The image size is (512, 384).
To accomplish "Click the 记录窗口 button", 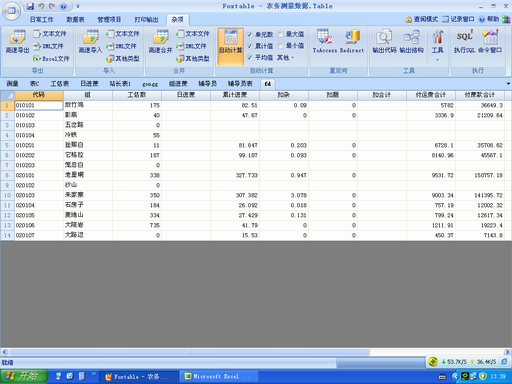I will click(458, 19).
